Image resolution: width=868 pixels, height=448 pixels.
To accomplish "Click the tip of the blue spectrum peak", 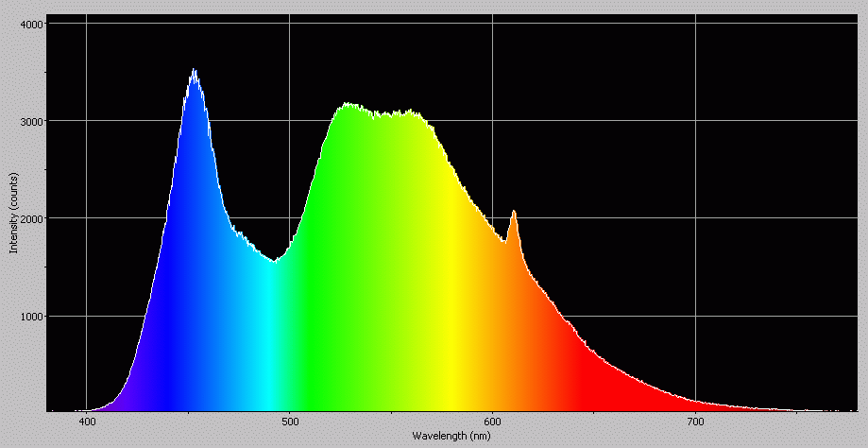I will (x=194, y=70).
